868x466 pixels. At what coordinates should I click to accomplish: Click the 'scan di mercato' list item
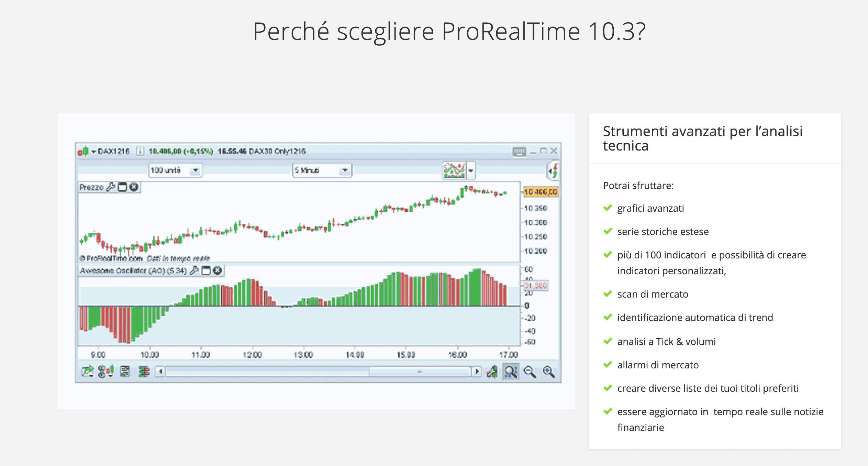653,294
